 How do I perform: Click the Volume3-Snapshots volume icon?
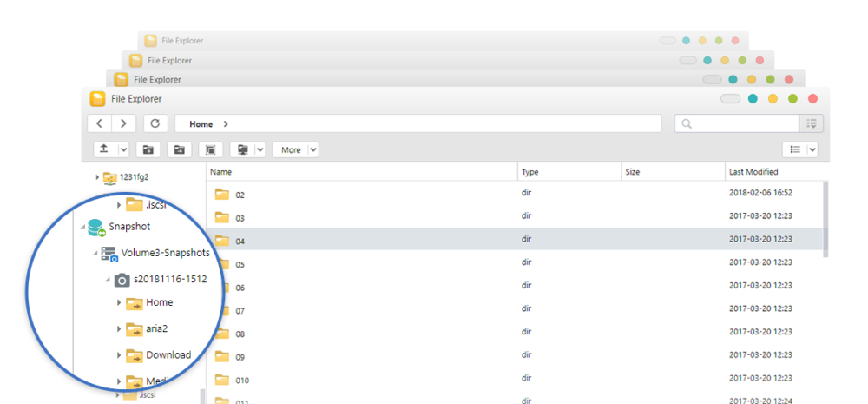point(109,254)
